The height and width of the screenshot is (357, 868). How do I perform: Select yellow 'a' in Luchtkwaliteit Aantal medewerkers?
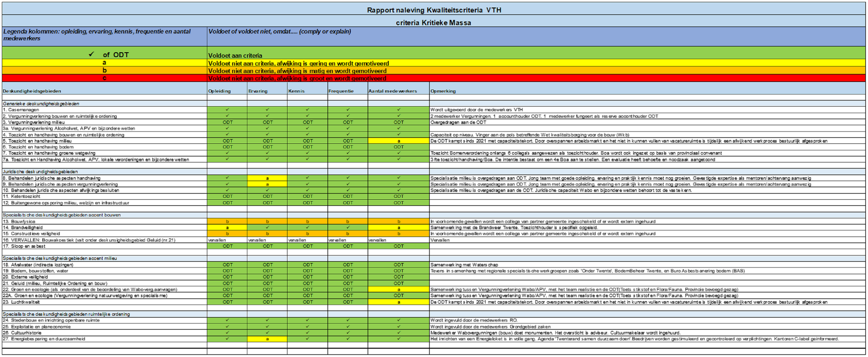pyautogui.click(x=399, y=302)
